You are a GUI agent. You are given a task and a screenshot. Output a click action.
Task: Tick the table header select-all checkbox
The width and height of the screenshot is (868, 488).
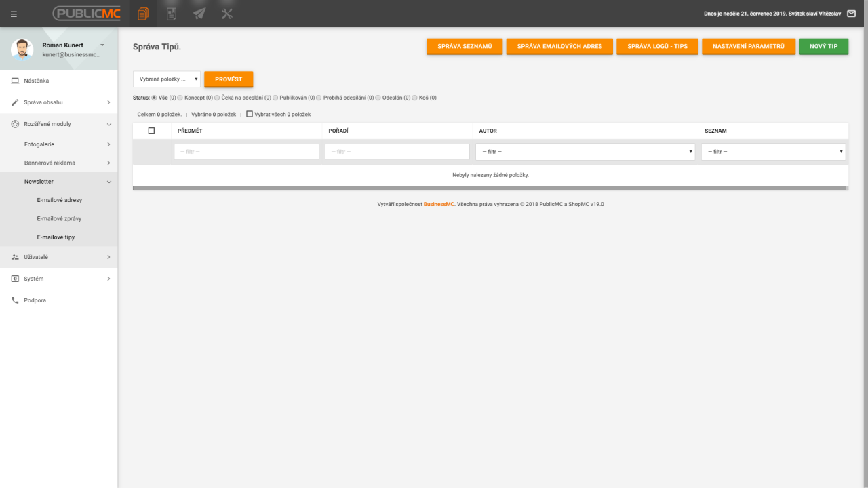click(x=151, y=131)
